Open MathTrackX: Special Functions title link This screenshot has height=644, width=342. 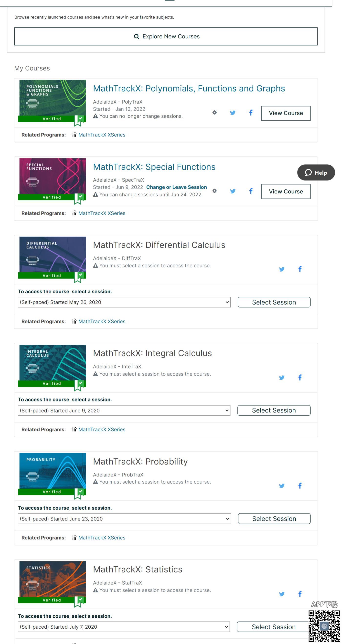point(154,167)
